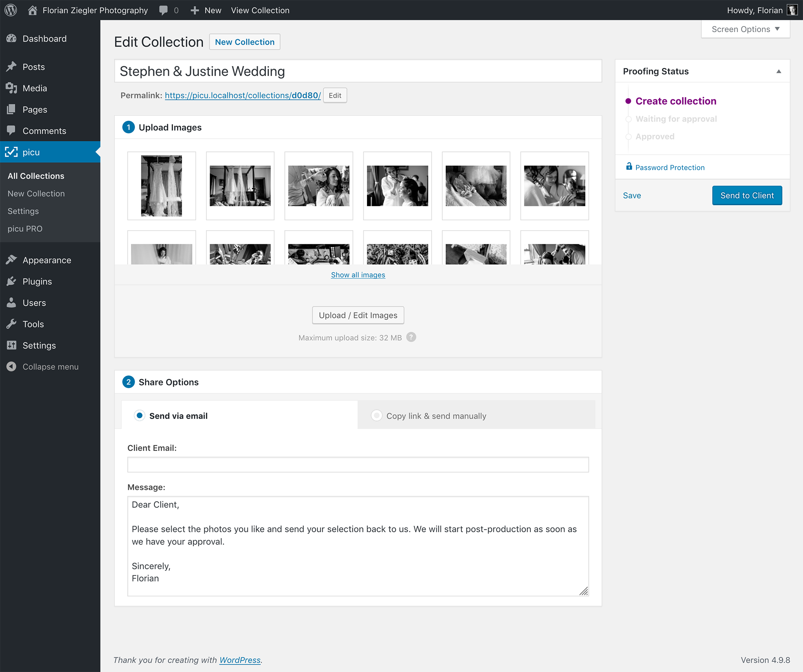This screenshot has height=672, width=803.
Task: Click the Password Protection lock icon
Action: point(629,166)
